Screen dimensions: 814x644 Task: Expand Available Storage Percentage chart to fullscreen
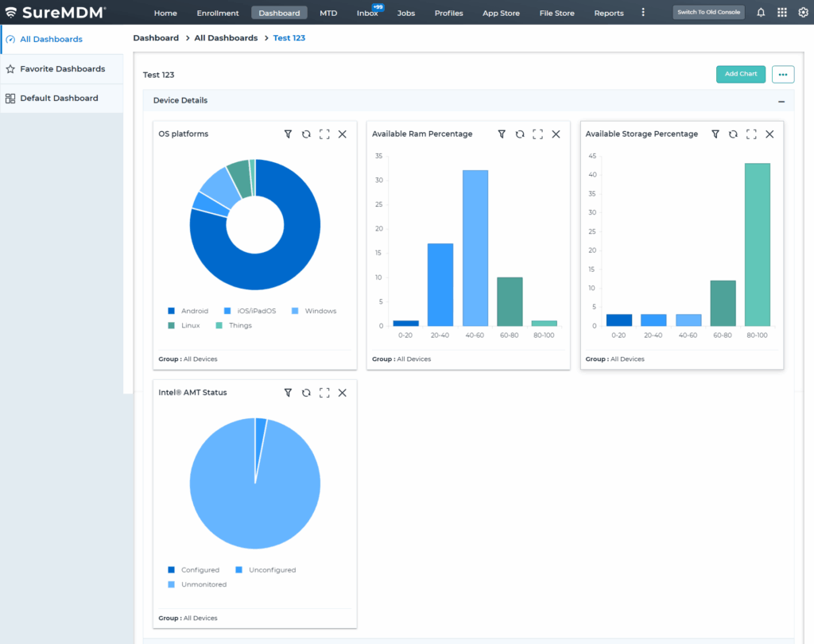750,134
